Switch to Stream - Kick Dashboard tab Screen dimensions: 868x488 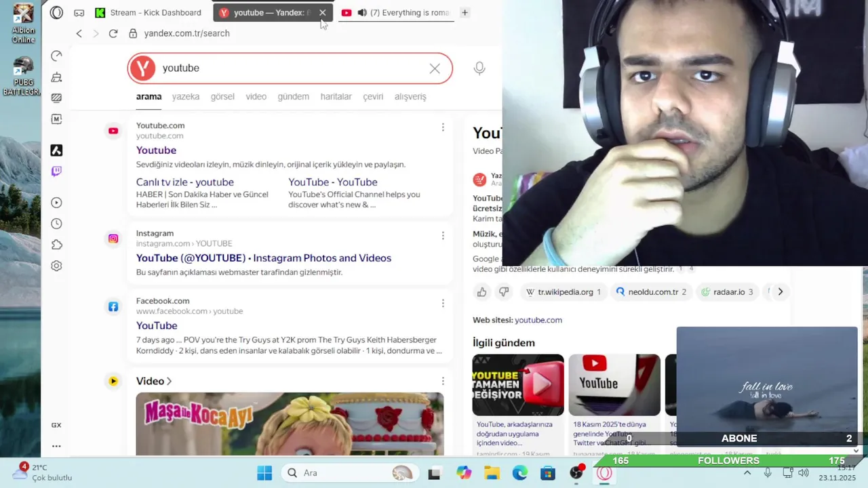[149, 12]
